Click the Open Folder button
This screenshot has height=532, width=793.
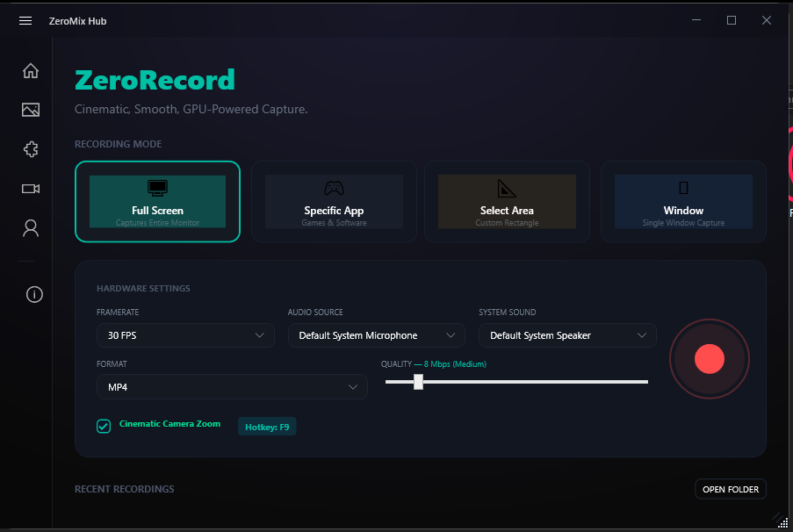730,489
